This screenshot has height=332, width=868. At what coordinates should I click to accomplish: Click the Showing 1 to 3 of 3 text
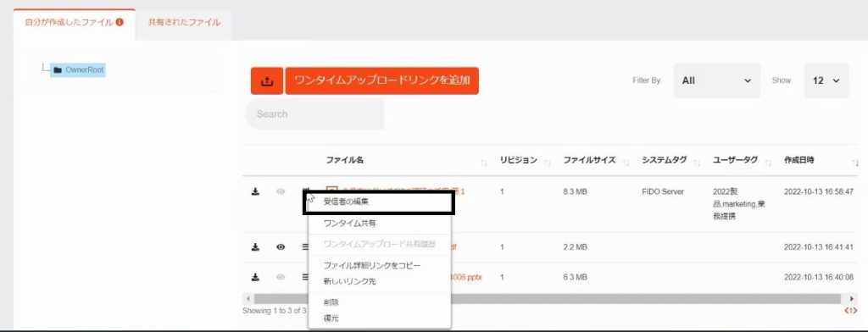[x=274, y=311]
